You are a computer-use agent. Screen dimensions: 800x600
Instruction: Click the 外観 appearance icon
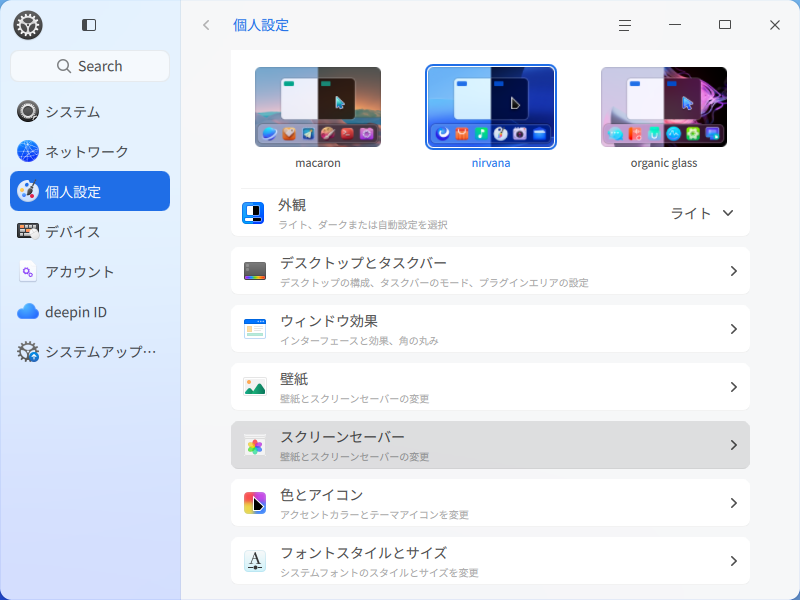point(253,213)
